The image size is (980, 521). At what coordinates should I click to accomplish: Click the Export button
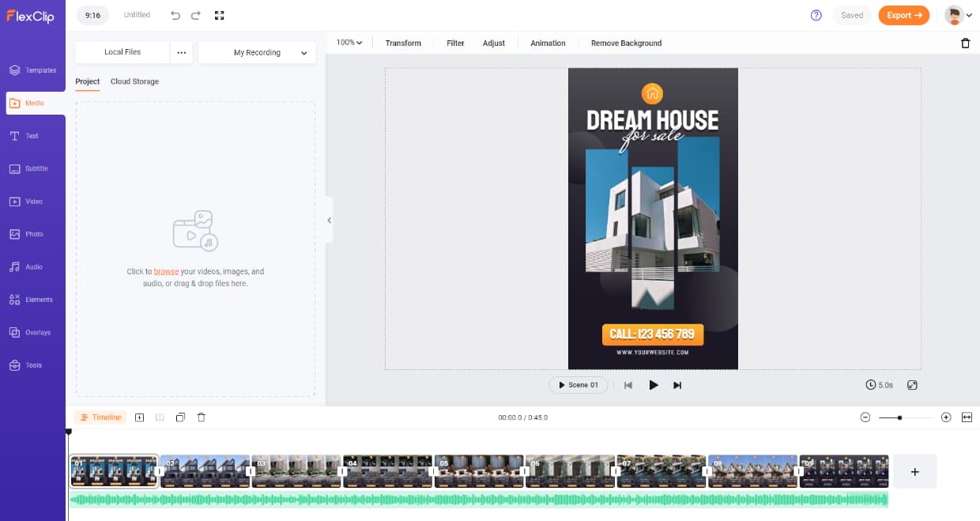[904, 15]
